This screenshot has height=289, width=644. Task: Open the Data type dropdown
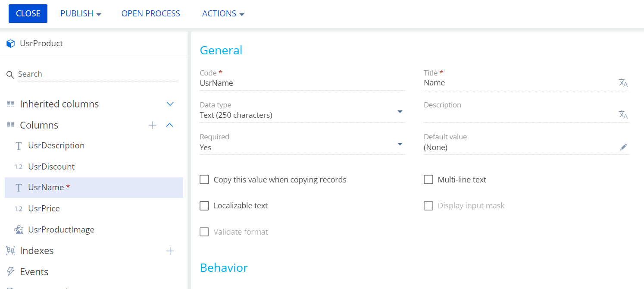pyautogui.click(x=400, y=112)
